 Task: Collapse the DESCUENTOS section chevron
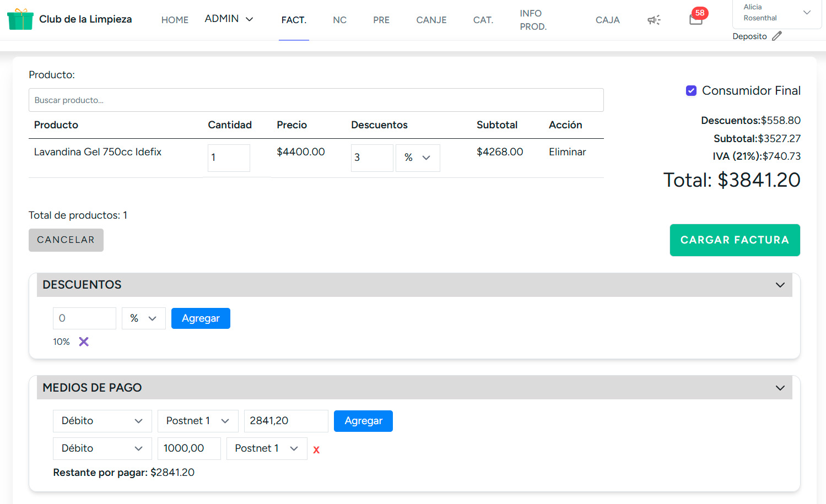pyautogui.click(x=780, y=285)
